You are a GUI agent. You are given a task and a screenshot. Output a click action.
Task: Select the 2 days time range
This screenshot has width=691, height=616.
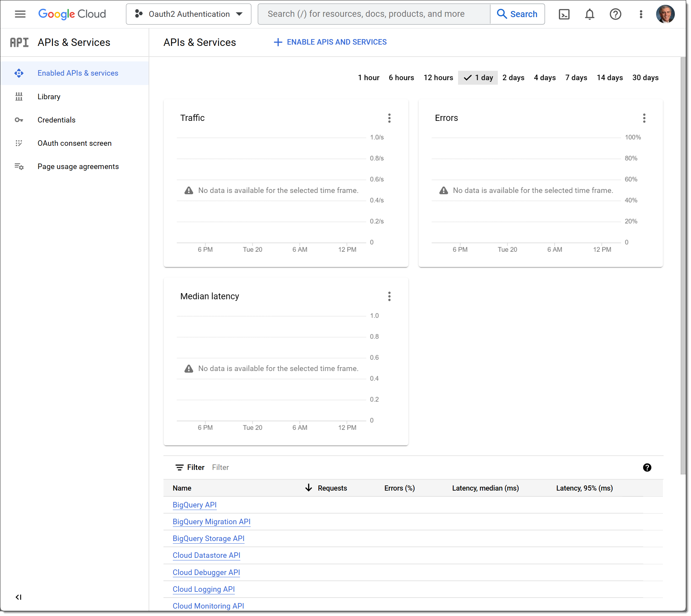(513, 78)
